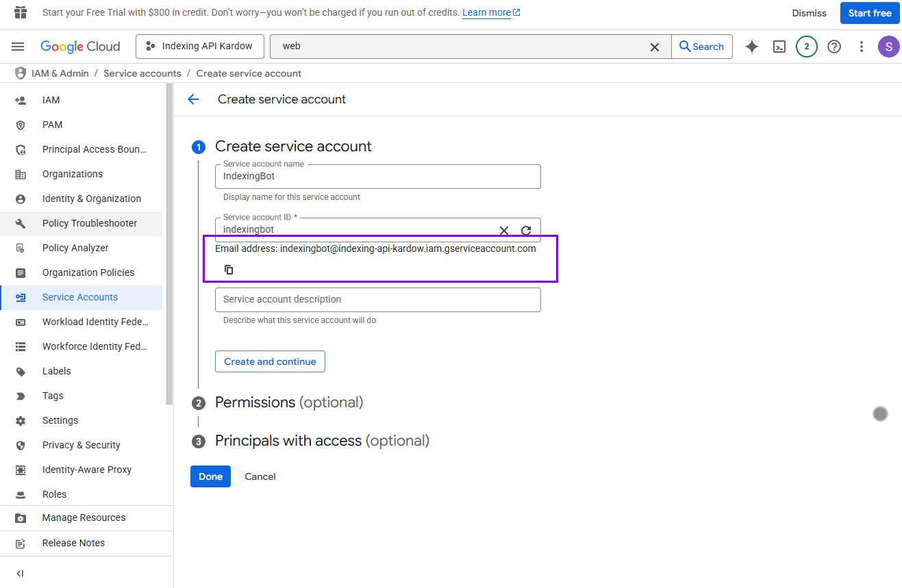Click Create and continue button
This screenshot has height=588, width=902.
pyautogui.click(x=270, y=361)
